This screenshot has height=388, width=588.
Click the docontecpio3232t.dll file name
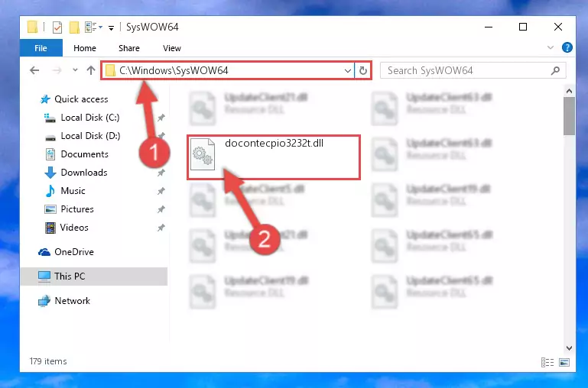[275, 144]
